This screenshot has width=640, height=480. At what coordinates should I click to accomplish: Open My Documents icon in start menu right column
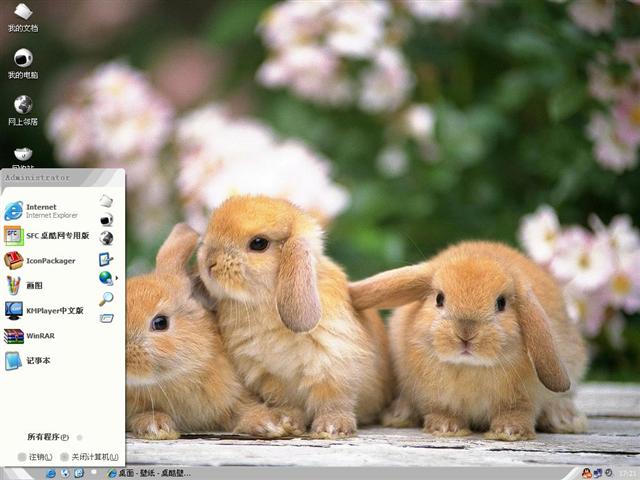106,200
